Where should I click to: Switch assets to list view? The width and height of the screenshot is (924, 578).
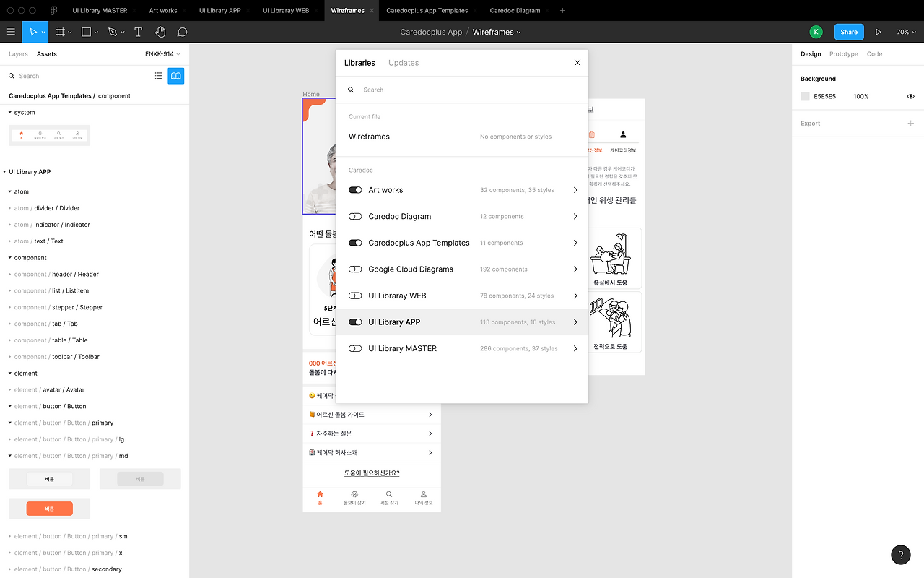click(159, 76)
